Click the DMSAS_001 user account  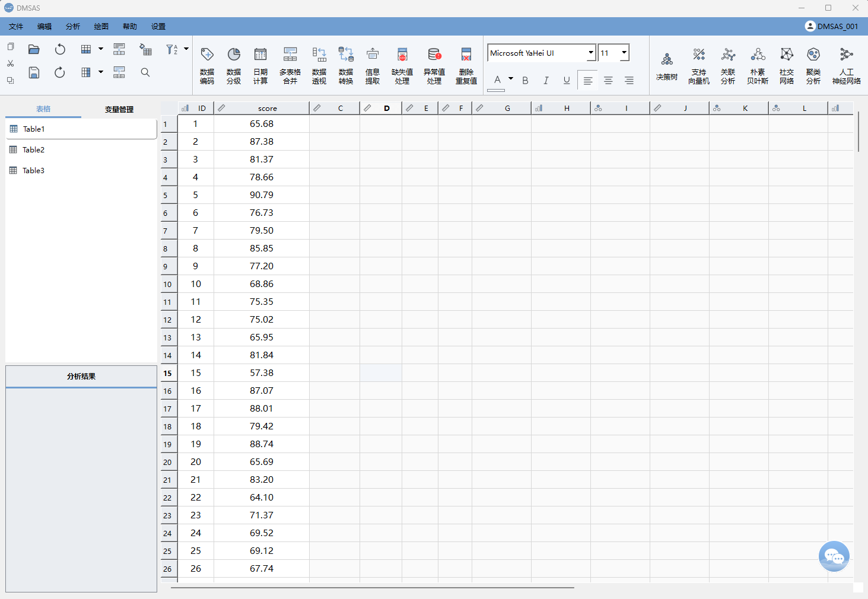pyautogui.click(x=832, y=27)
